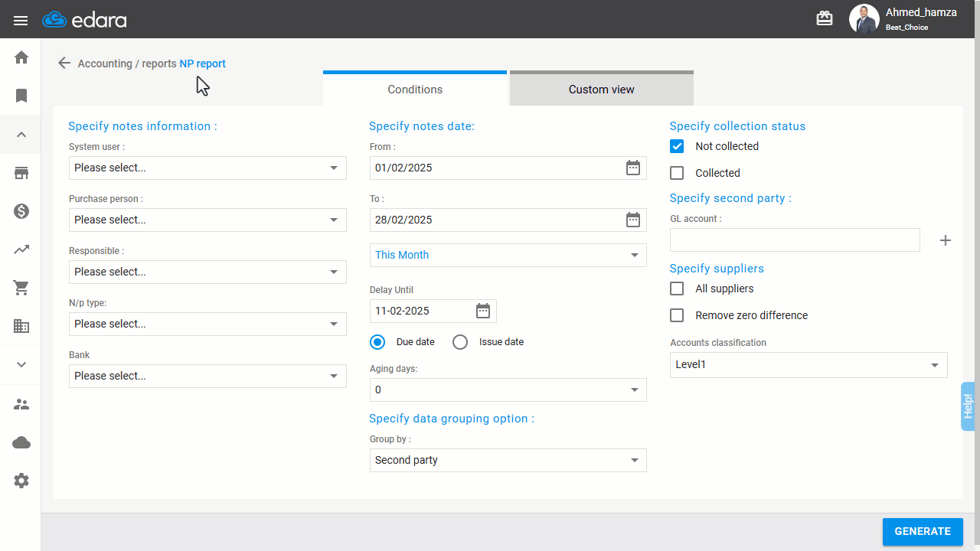Uncheck the Not collected checkbox

(x=677, y=146)
